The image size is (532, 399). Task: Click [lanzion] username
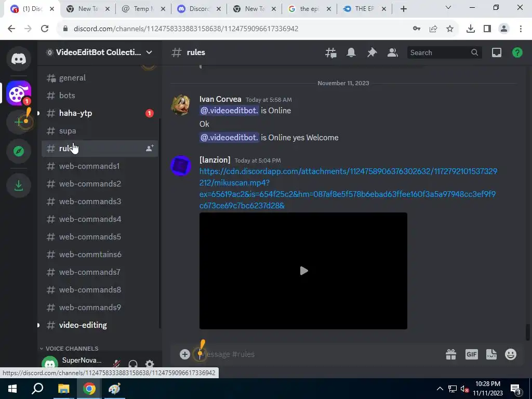coord(215,160)
